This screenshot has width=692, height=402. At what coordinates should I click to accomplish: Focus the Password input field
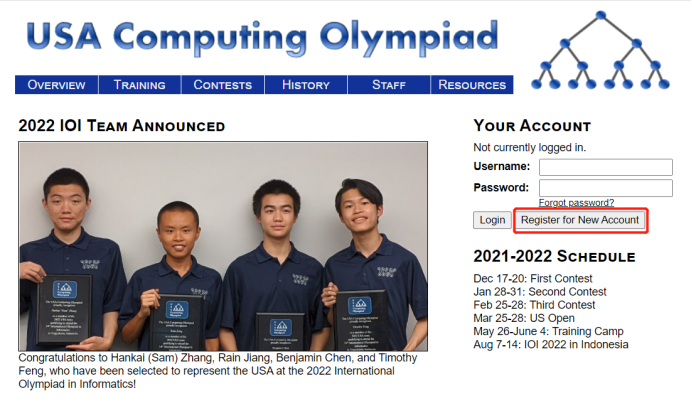coord(605,188)
